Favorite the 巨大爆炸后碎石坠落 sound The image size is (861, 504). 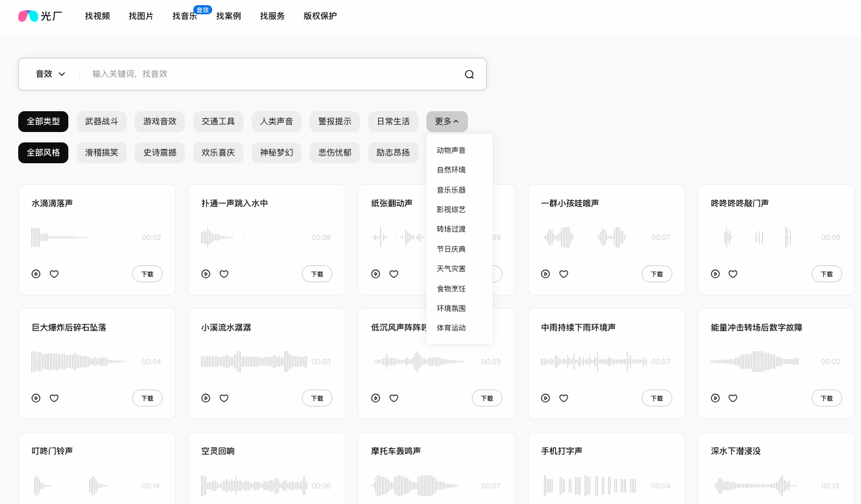click(54, 398)
